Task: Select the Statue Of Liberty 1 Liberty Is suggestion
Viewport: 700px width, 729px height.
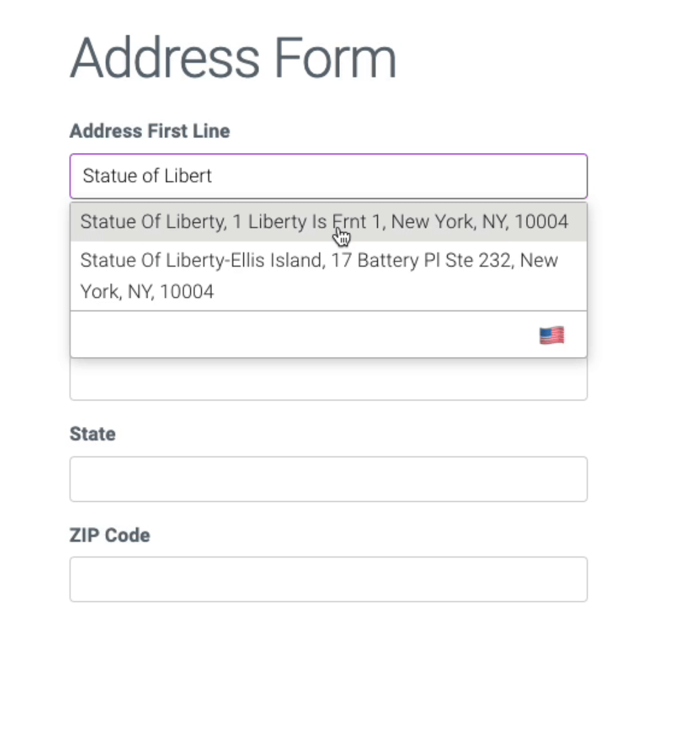Action: point(324,221)
